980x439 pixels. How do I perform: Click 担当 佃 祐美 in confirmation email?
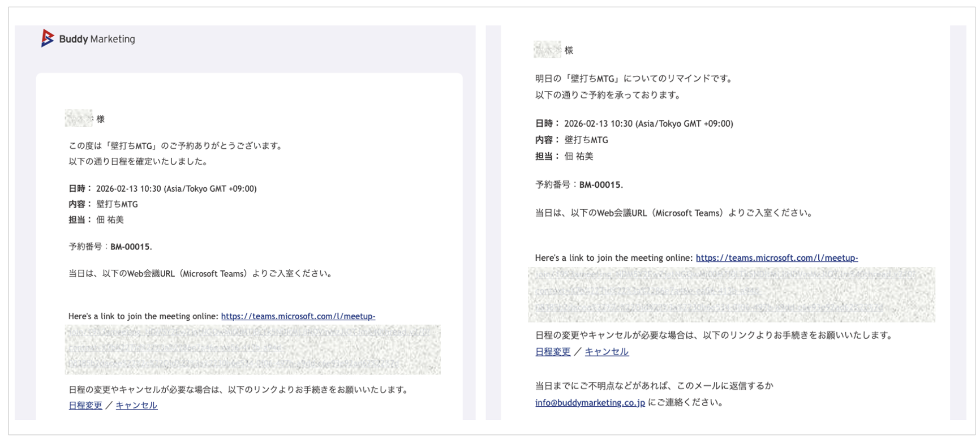tap(96, 220)
